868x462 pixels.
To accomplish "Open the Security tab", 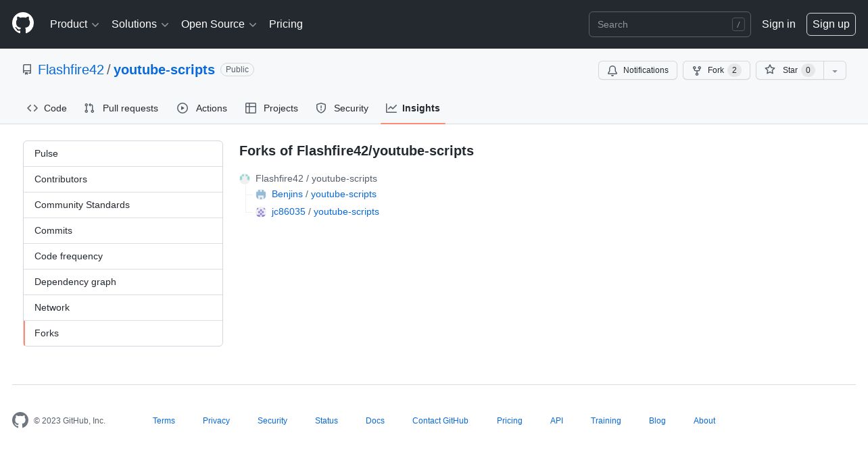I will click(342, 108).
